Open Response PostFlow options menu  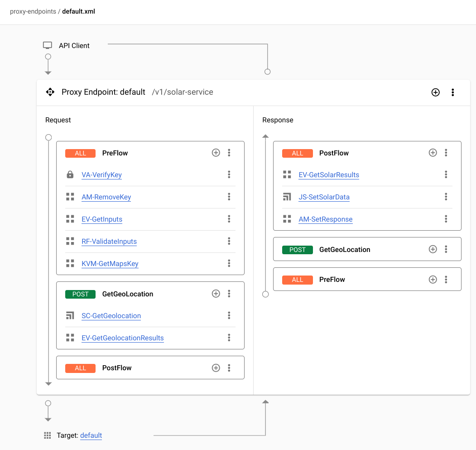tap(446, 153)
